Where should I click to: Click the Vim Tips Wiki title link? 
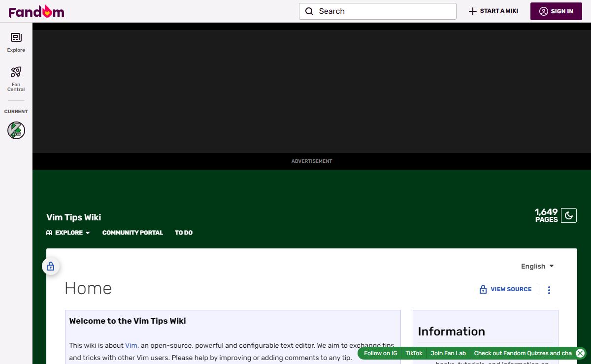click(x=73, y=217)
